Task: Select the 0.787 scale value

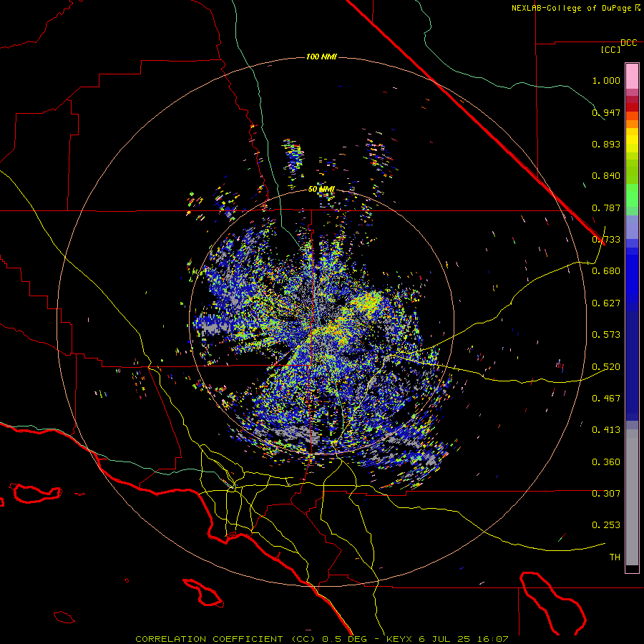Action: click(606, 208)
